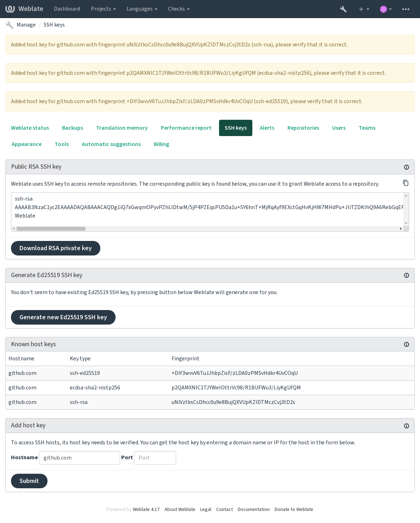The width and height of the screenshot is (420, 523).
Task: Click Download RSA private key button
Action: tap(56, 248)
